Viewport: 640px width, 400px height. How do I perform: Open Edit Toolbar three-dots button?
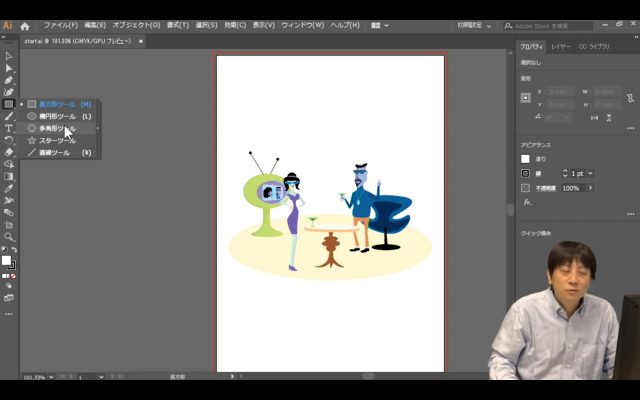[9, 314]
